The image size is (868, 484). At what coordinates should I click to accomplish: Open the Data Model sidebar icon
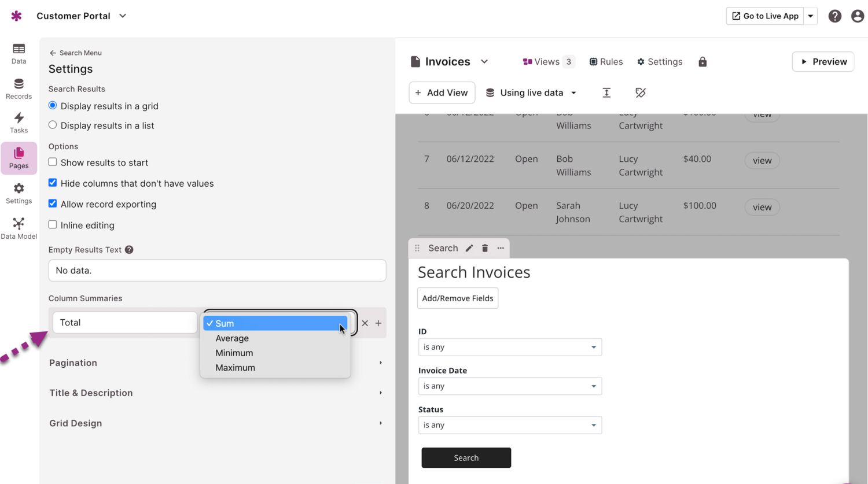tap(19, 228)
